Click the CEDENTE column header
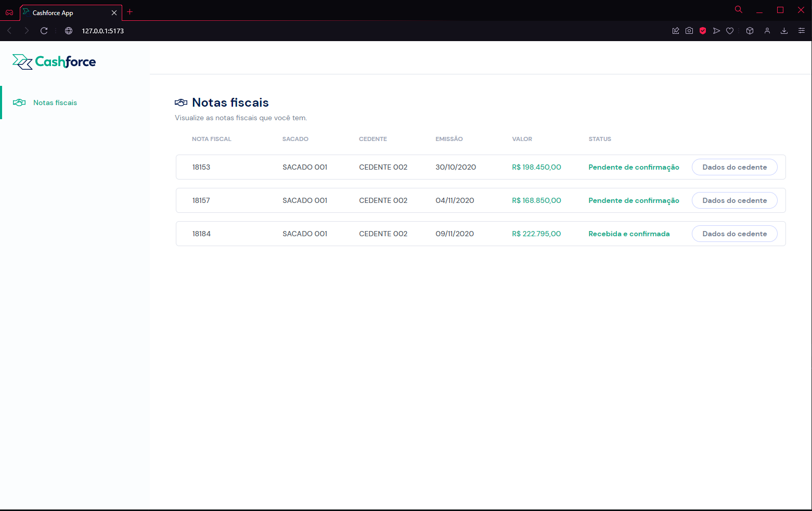This screenshot has width=812, height=511. pyautogui.click(x=373, y=139)
